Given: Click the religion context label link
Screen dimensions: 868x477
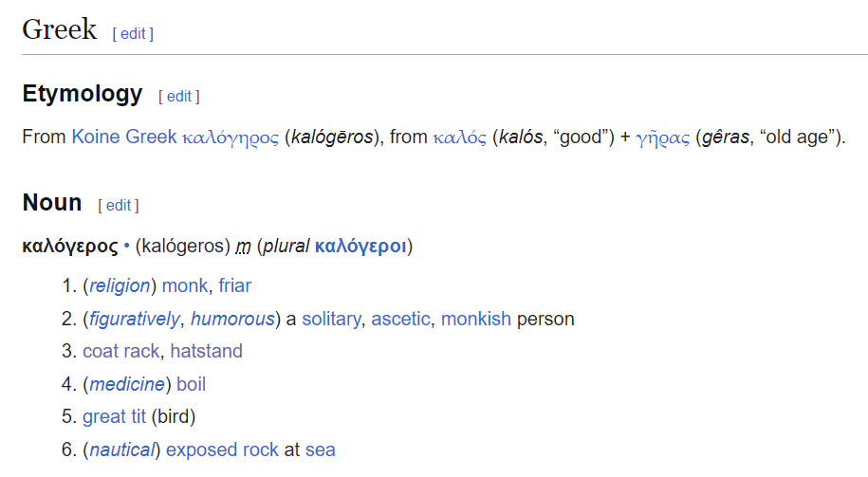Looking at the screenshot, I should (120, 286).
